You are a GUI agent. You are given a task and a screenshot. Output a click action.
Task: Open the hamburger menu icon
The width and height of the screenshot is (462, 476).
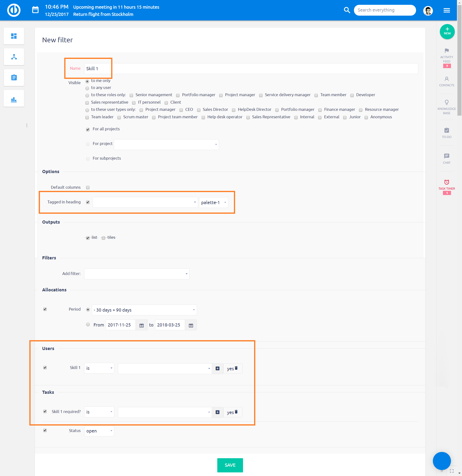446,10
